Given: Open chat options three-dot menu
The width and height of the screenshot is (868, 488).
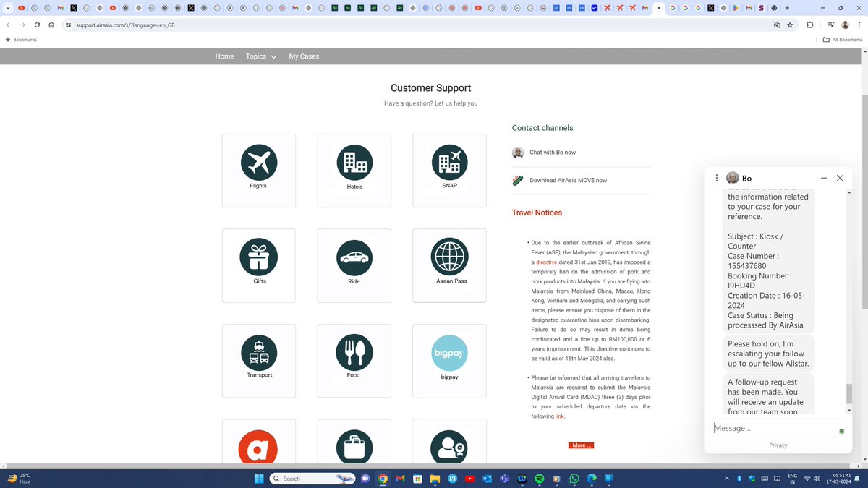Looking at the screenshot, I should tap(717, 178).
